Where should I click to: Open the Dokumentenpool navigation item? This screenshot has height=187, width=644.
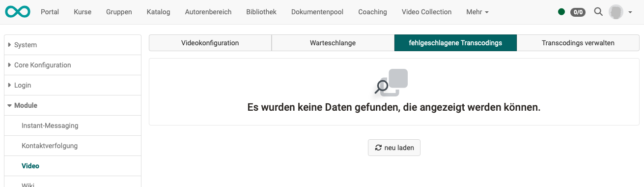click(317, 12)
